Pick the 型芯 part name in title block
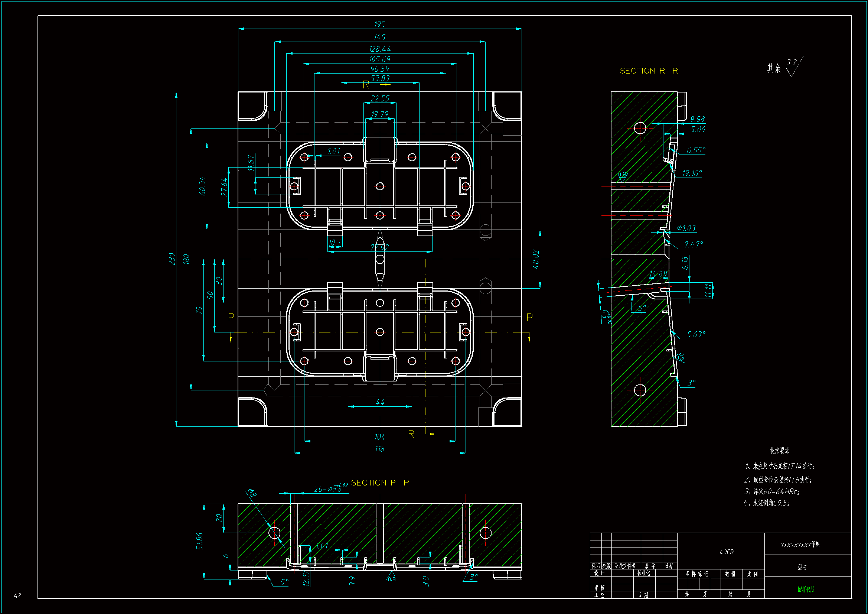The image size is (868, 614). (x=802, y=567)
